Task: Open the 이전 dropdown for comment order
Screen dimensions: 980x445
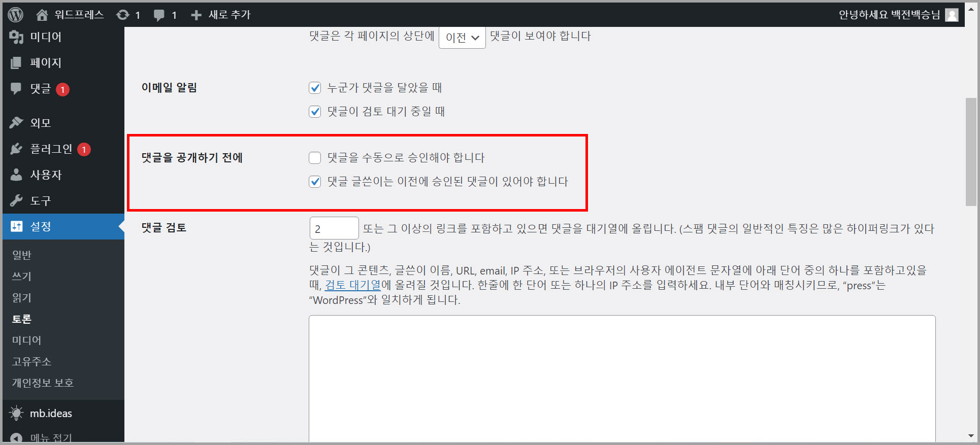Action: tap(462, 38)
